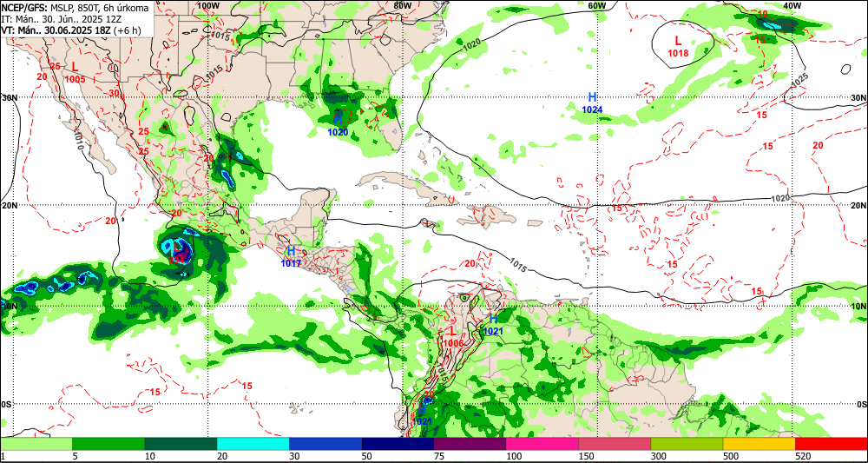Click the legend value "520"
The width and height of the screenshot is (868, 463).
803,456
